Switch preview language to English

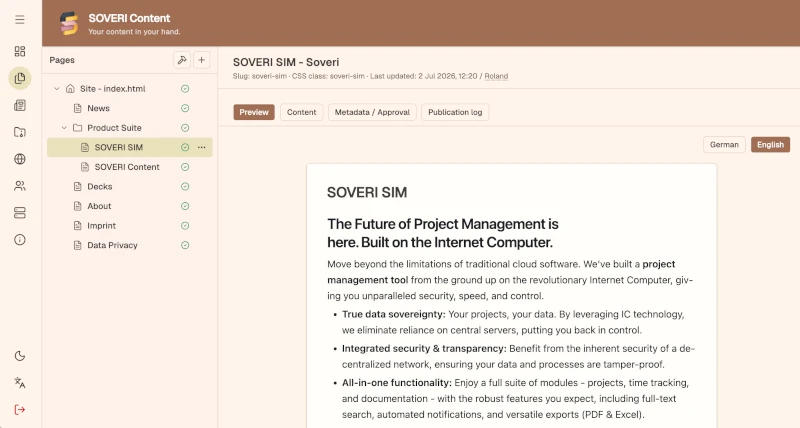770,145
